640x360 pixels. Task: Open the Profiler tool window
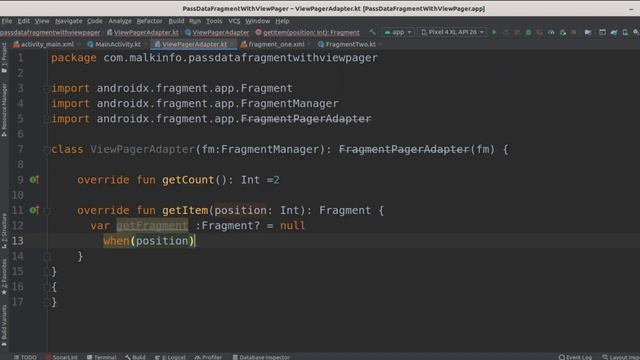point(208,357)
